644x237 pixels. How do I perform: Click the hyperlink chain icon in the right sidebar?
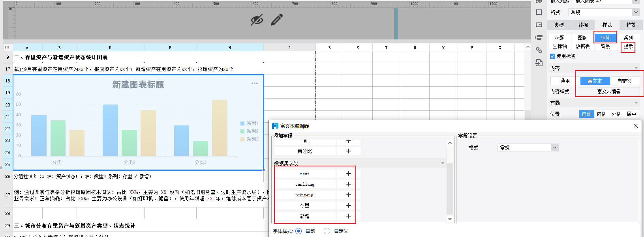point(539,50)
